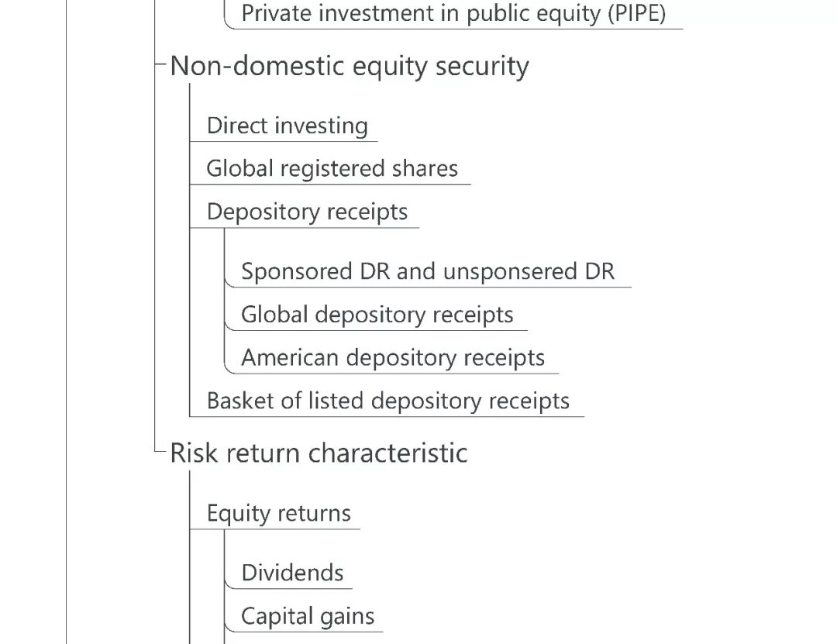Select Basket of listed depository receipts
This screenshot has height=644, width=837.
click(387, 401)
